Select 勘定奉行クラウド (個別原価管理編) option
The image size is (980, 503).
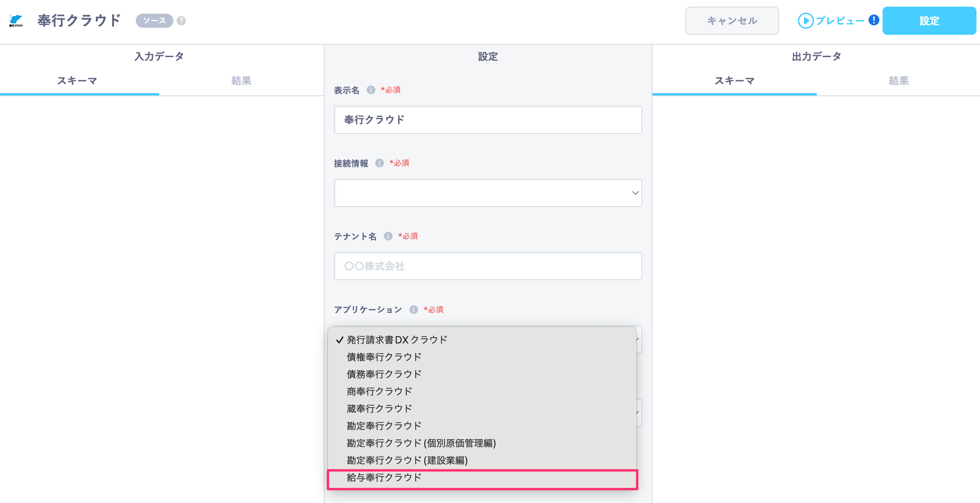coord(482,443)
